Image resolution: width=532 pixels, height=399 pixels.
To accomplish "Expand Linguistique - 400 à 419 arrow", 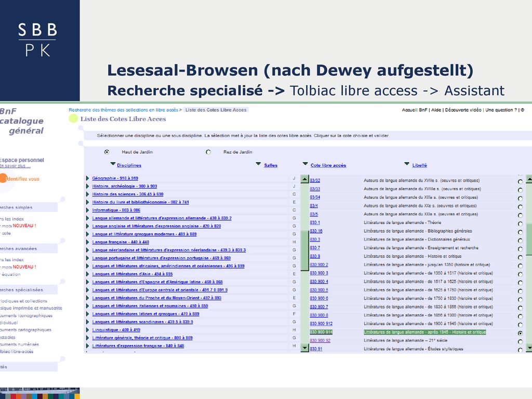I will pyautogui.click(x=87, y=330).
